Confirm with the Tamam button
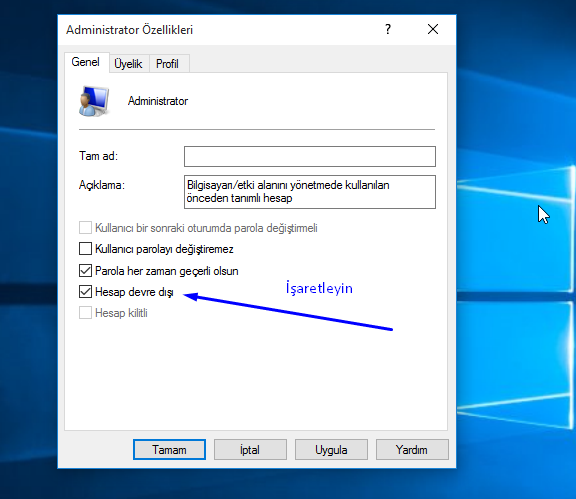This screenshot has width=576, height=499. [169, 449]
